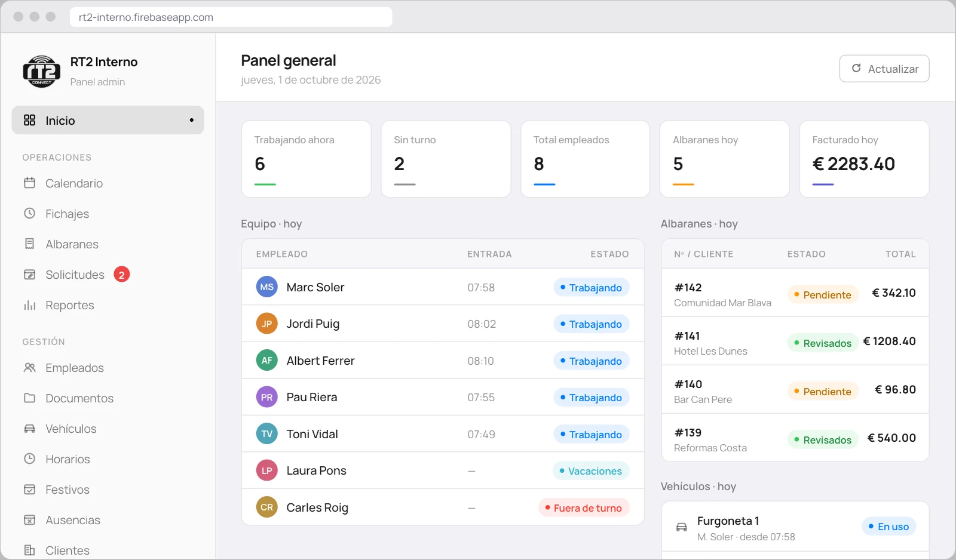Click the Actualizar refresh button

(x=884, y=69)
